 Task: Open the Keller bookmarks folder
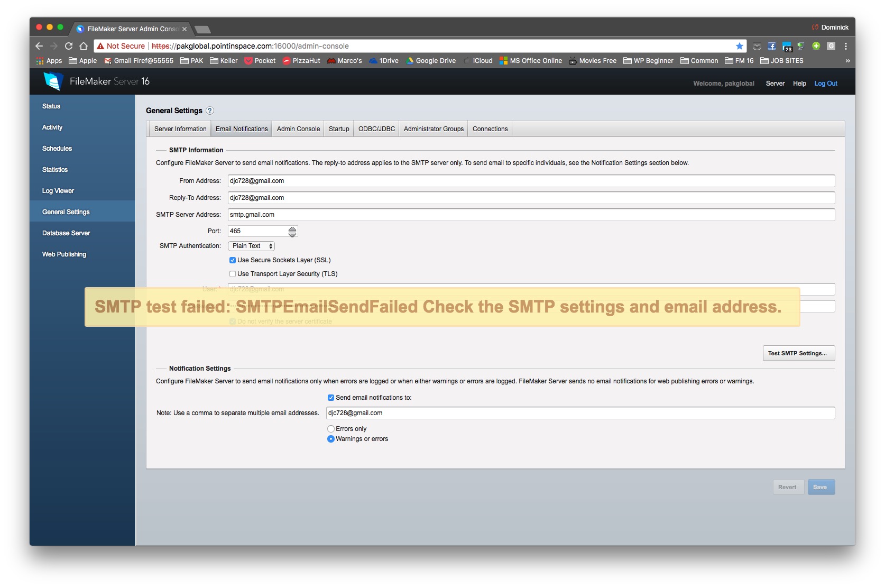224,61
